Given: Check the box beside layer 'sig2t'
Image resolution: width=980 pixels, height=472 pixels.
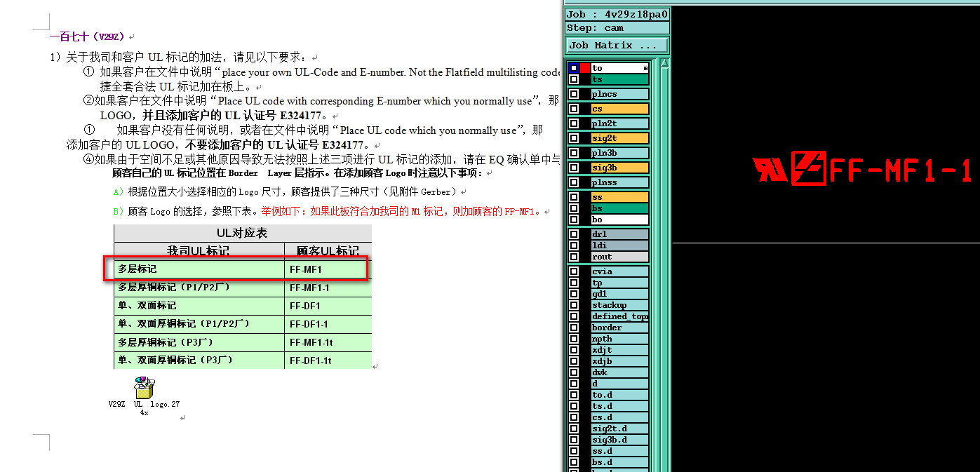Looking at the screenshot, I should [x=574, y=138].
